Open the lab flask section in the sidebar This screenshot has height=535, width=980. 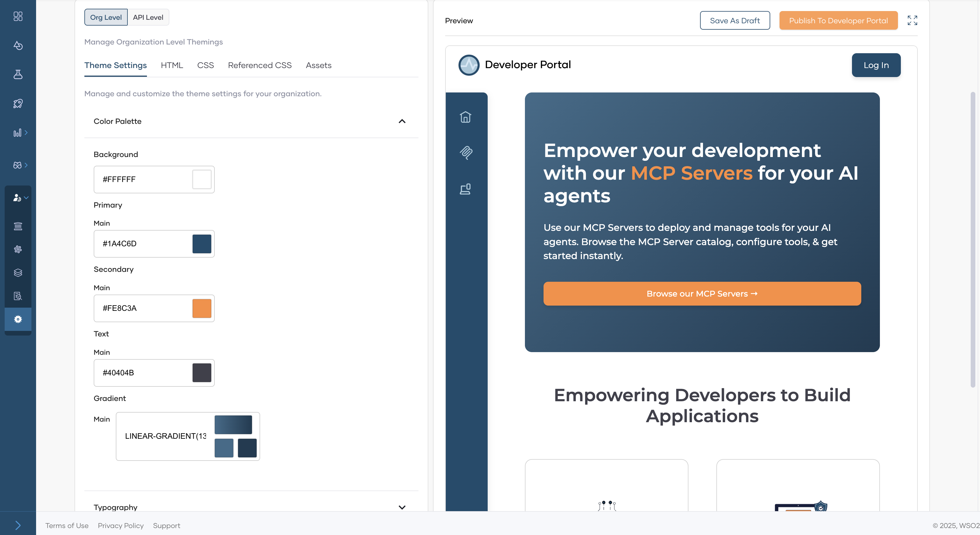[18, 74]
